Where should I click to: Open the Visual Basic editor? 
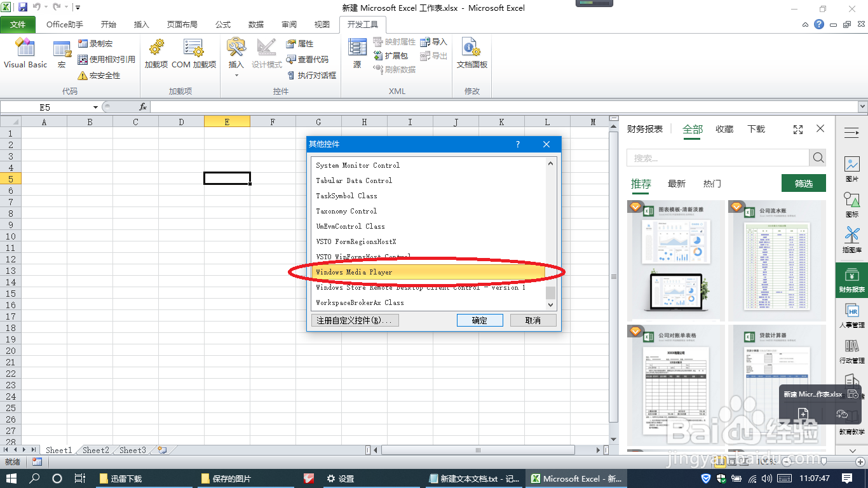[25, 53]
